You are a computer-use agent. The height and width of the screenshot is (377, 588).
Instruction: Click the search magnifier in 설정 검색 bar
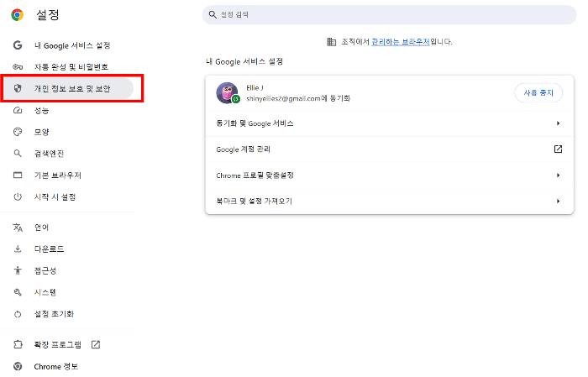pos(213,14)
